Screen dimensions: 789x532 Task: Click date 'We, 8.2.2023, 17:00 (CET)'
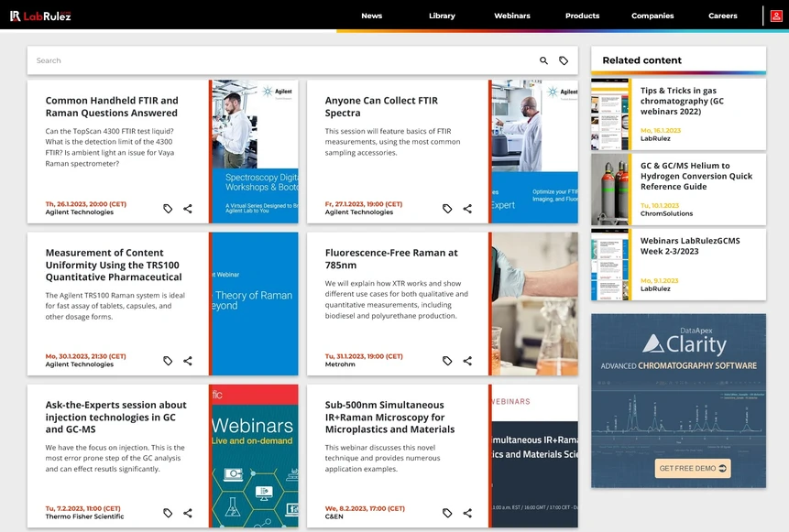(x=365, y=508)
